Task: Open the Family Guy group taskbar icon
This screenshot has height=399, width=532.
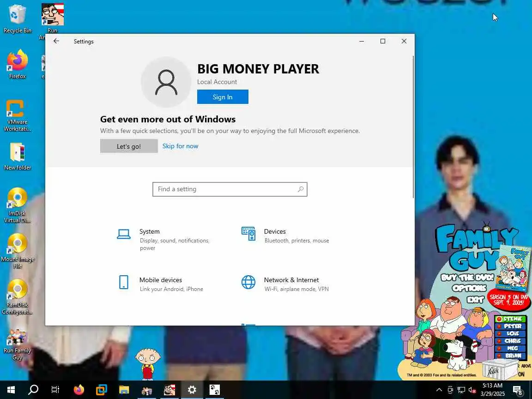Action: tap(146, 390)
